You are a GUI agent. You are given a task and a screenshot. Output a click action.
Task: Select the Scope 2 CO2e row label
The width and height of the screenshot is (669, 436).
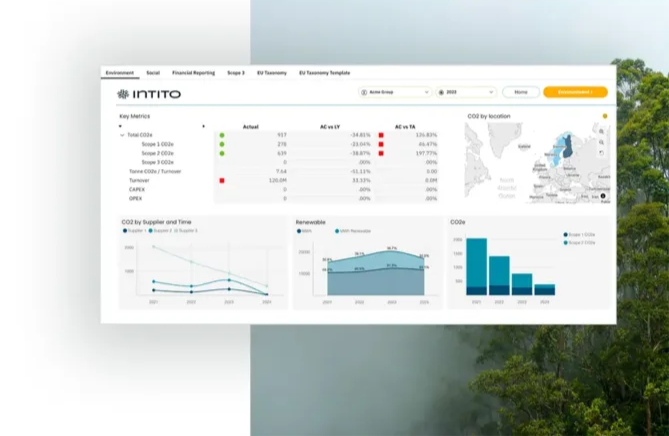point(157,153)
